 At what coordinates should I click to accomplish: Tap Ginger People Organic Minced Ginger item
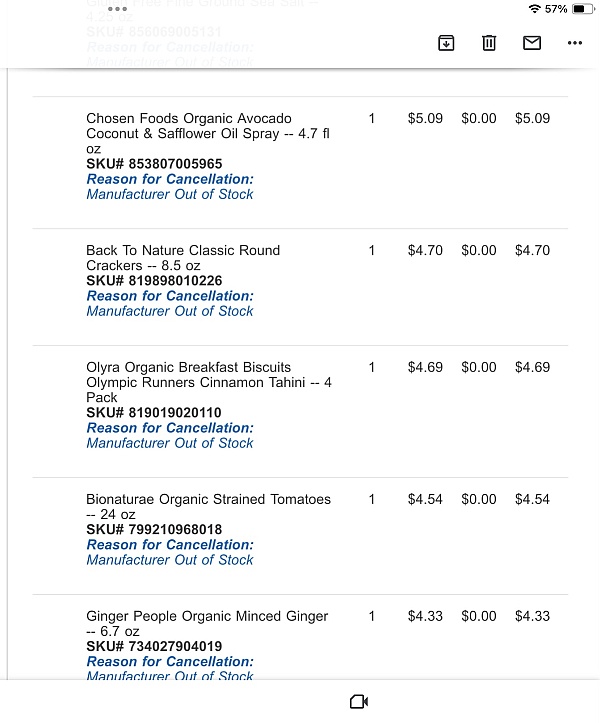tap(207, 623)
